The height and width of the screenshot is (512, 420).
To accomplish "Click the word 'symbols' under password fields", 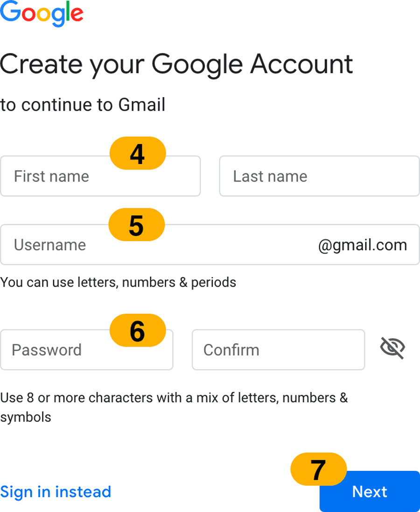I will tap(26, 417).
